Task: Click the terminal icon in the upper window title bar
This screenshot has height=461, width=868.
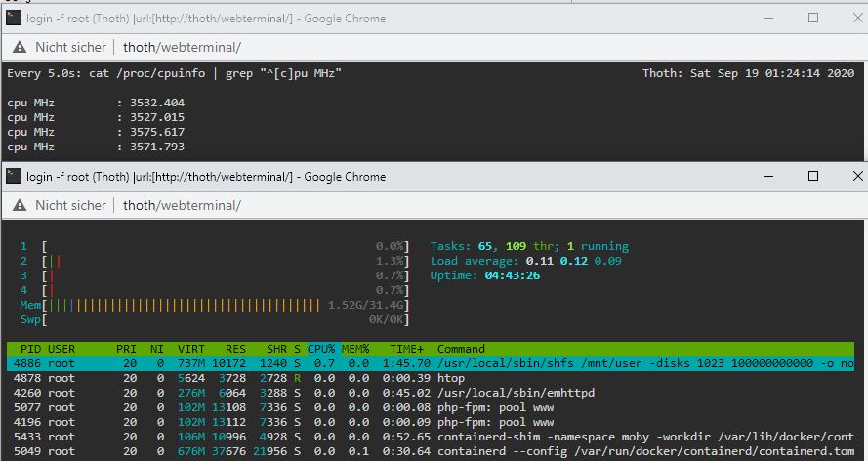Action: [x=14, y=18]
